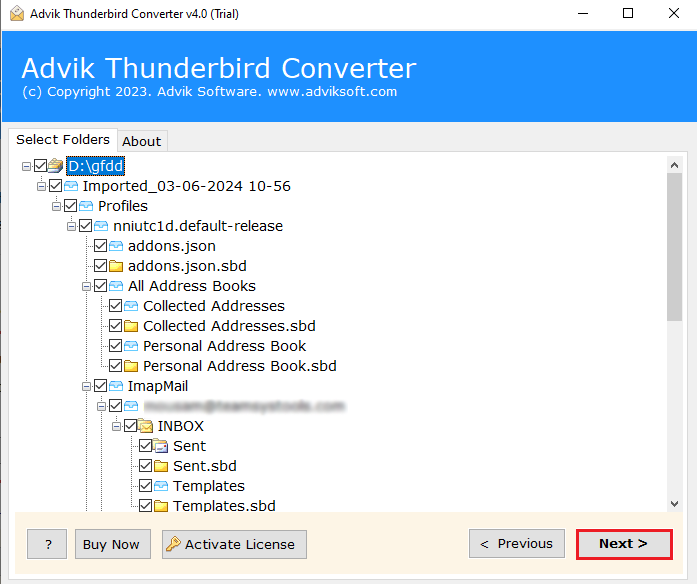Click the envelope app icon in title bar

pos(17,14)
